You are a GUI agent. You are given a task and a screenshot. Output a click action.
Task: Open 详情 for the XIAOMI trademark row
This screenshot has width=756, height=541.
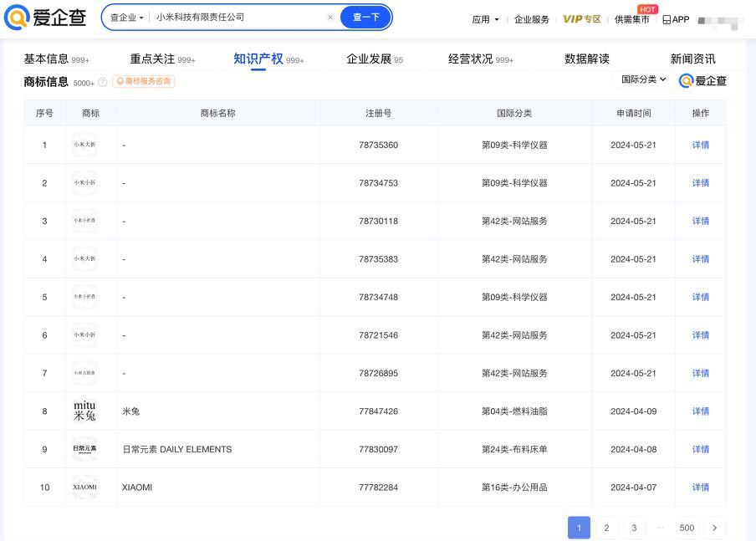pos(701,488)
